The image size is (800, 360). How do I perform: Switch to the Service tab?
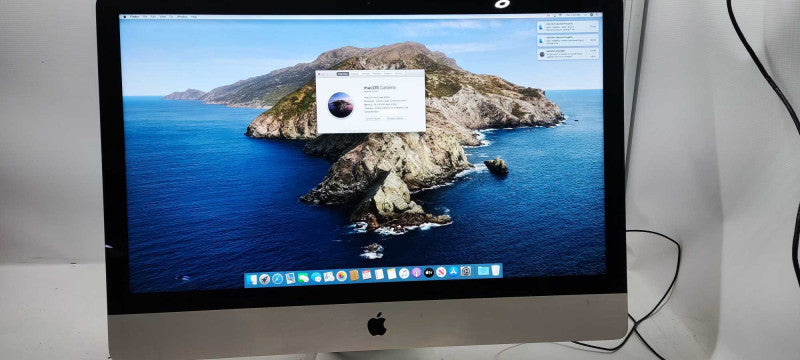(x=398, y=74)
